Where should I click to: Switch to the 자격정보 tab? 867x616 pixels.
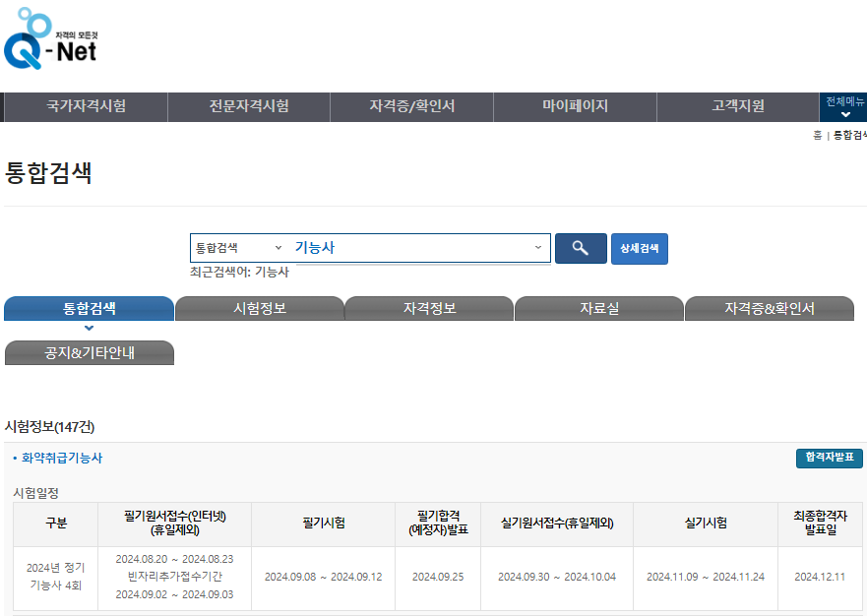pos(430,309)
